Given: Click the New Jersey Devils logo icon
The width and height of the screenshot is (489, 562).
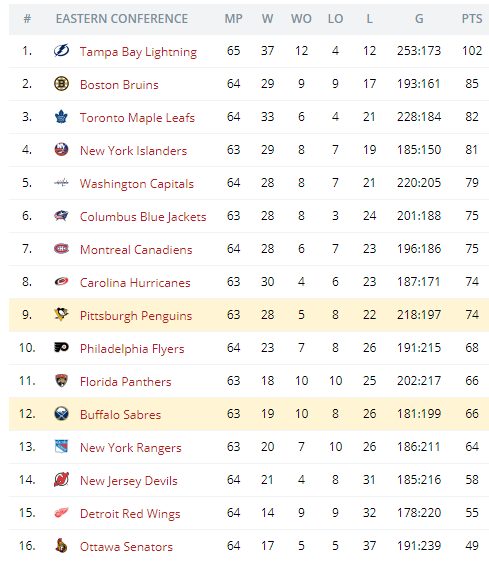Looking at the screenshot, I should [61, 480].
